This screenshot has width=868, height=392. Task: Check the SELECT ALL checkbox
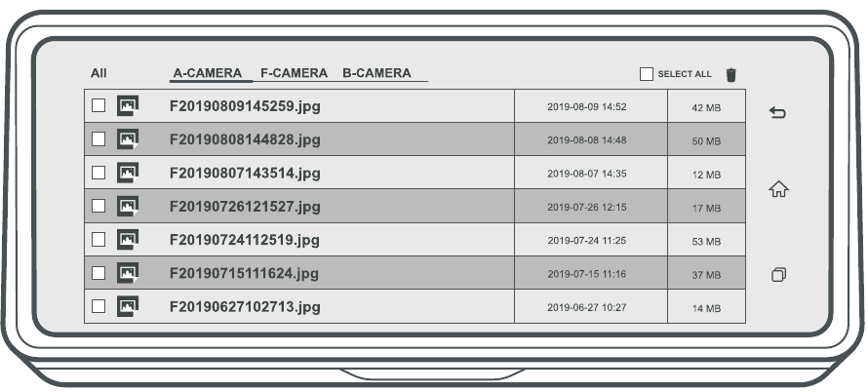pos(646,74)
